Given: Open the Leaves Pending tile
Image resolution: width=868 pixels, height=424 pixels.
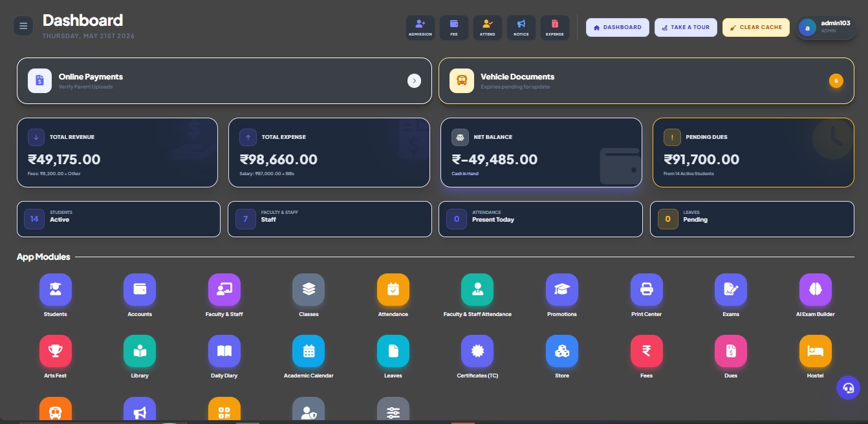Looking at the screenshot, I should [x=752, y=219].
